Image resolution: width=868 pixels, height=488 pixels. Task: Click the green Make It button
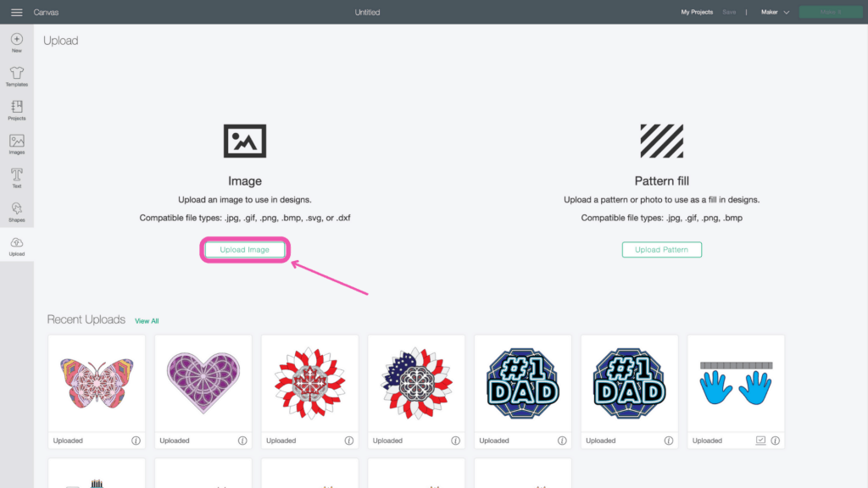tap(831, 12)
